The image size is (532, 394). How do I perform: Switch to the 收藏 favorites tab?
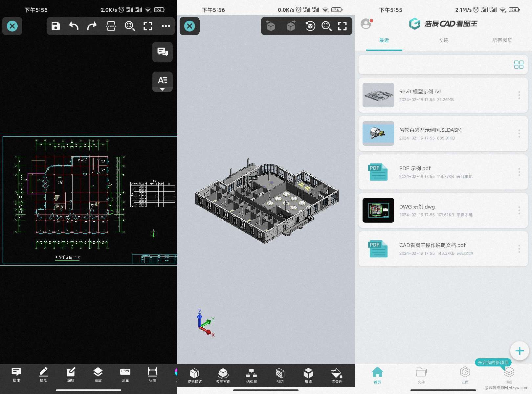click(x=443, y=40)
